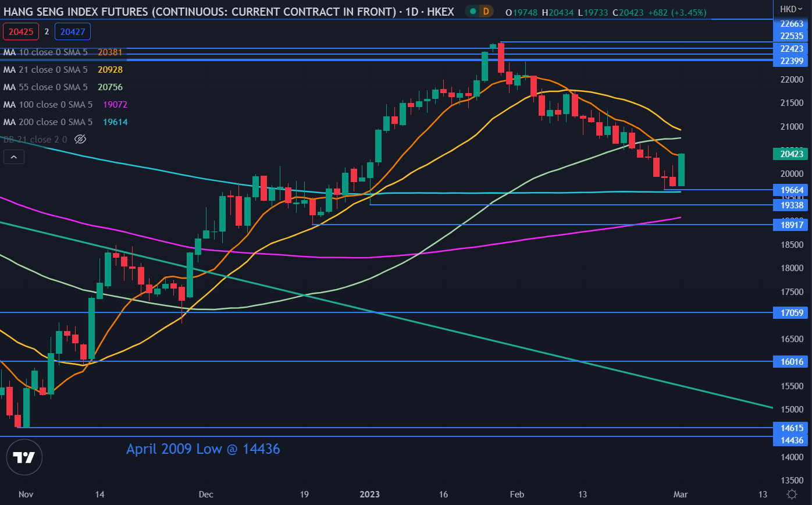Open the HKD currency dropdown

click(792, 9)
